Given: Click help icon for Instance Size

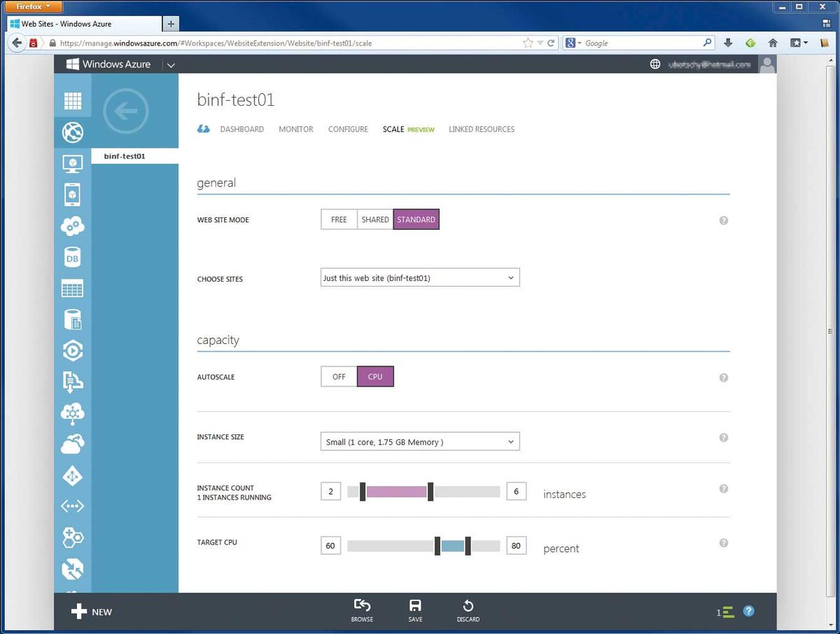Looking at the screenshot, I should pyautogui.click(x=724, y=438).
